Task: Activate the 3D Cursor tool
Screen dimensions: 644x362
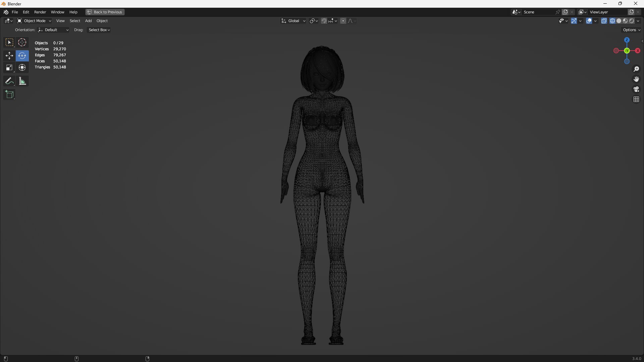Action: pos(22,43)
